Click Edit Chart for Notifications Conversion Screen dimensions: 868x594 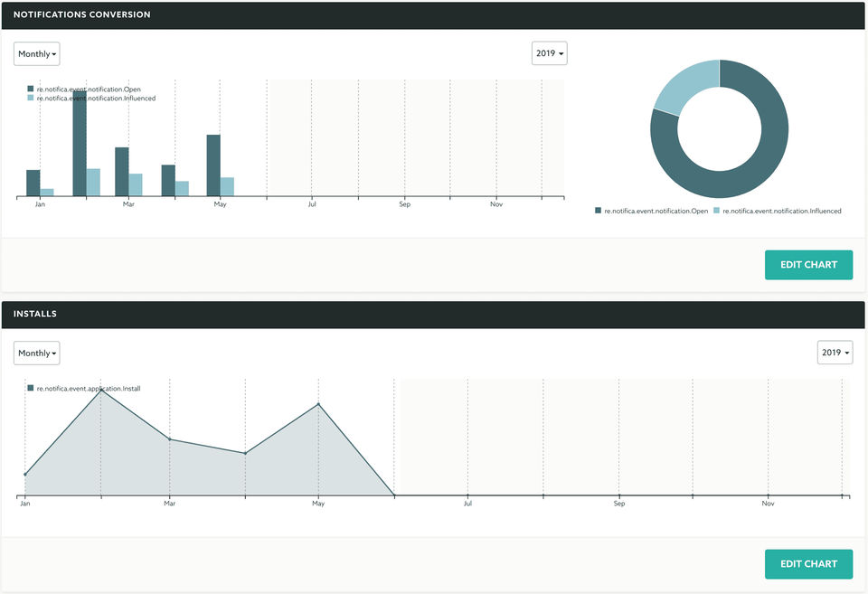pyautogui.click(x=808, y=265)
